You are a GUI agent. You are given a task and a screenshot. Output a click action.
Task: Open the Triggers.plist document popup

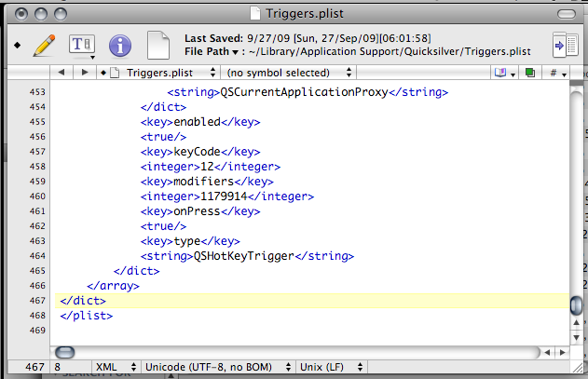158,73
